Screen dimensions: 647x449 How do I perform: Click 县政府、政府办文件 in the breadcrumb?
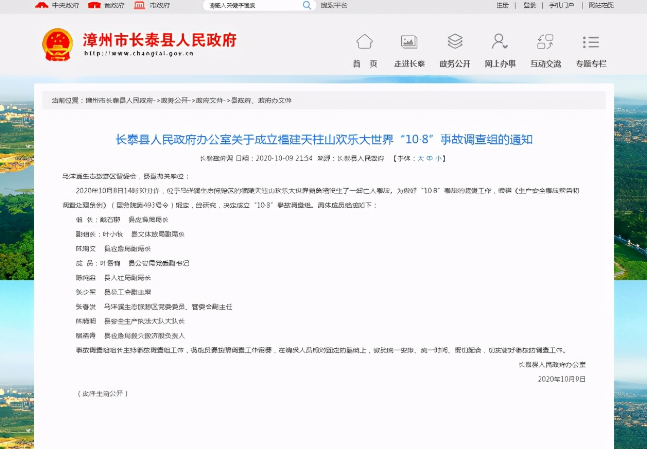[x=261, y=100]
